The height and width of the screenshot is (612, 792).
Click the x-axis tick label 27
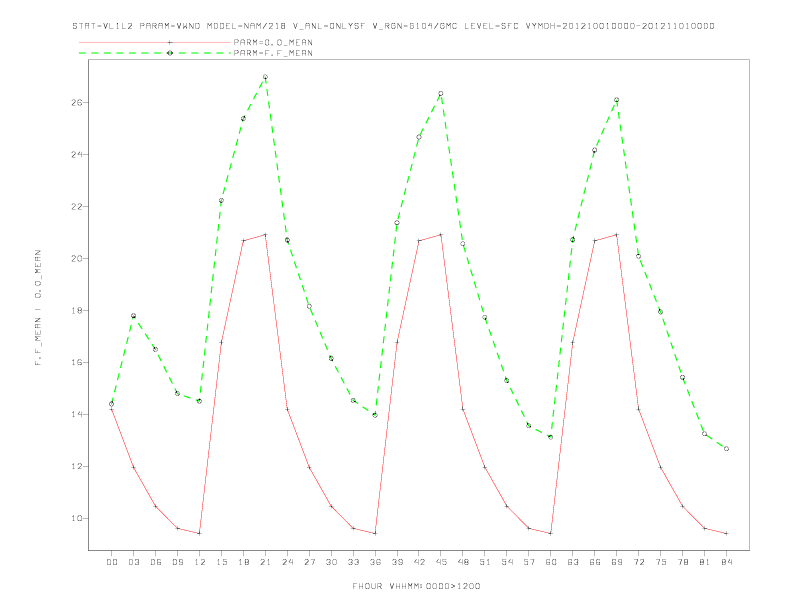[x=309, y=562]
